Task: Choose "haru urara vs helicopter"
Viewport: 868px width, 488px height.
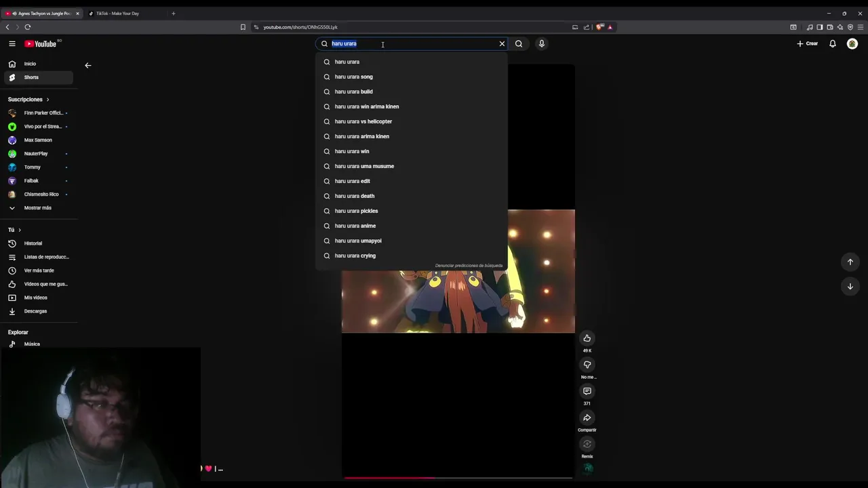Action: coord(412,121)
